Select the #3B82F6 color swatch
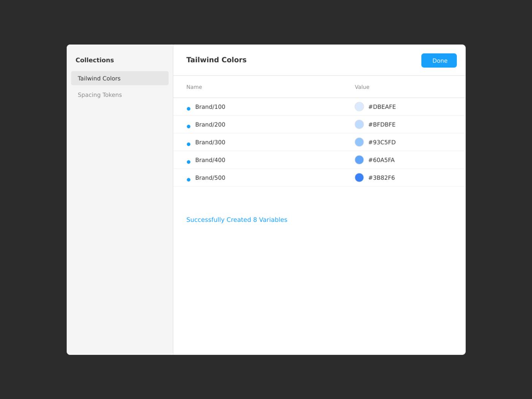The height and width of the screenshot is (399, 532). [359, 177]
